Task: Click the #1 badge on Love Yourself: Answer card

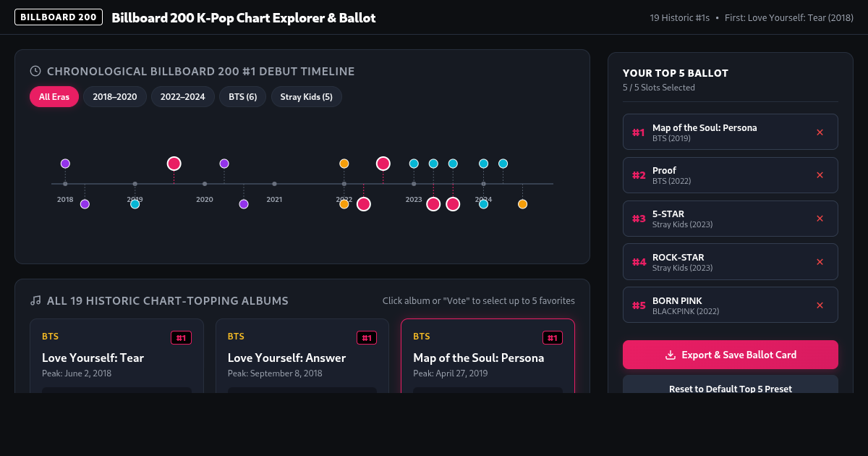Action: 367,338
